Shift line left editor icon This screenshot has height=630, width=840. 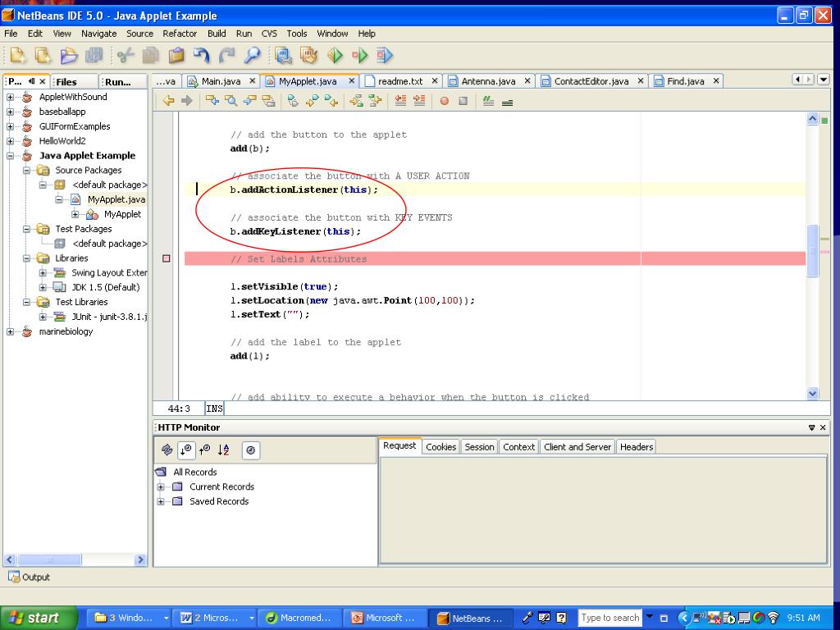[x=400, y=101]
